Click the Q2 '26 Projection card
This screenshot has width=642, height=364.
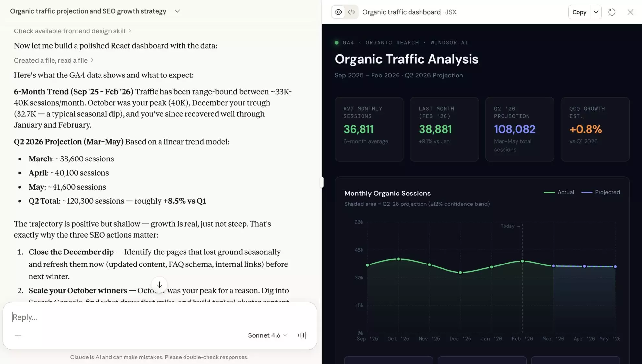519,129
